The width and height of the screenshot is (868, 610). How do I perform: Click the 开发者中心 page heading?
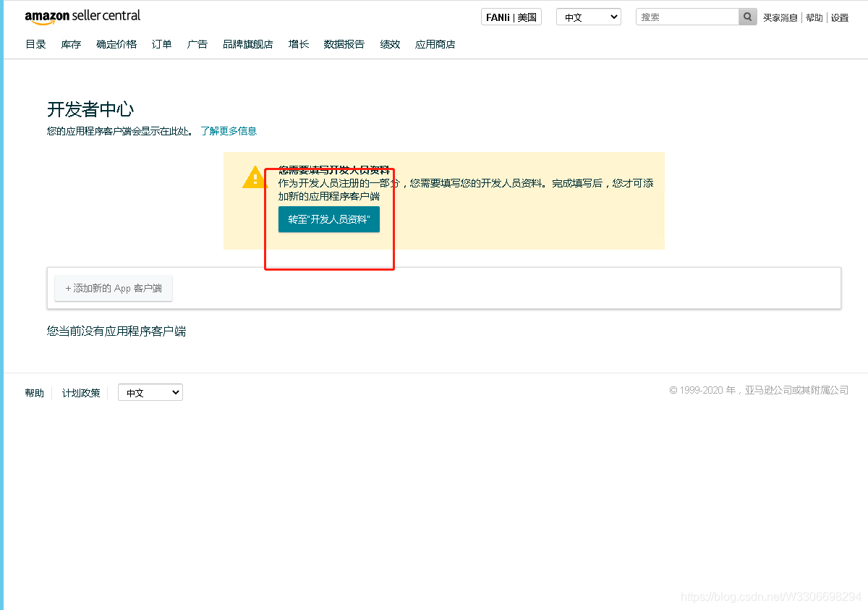click(90, 109)
